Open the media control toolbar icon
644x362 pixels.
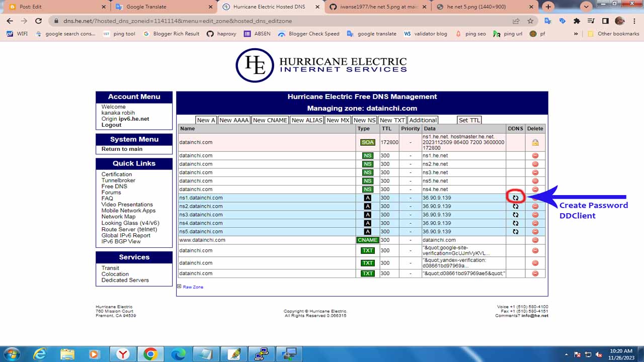[x=591, y=21]
